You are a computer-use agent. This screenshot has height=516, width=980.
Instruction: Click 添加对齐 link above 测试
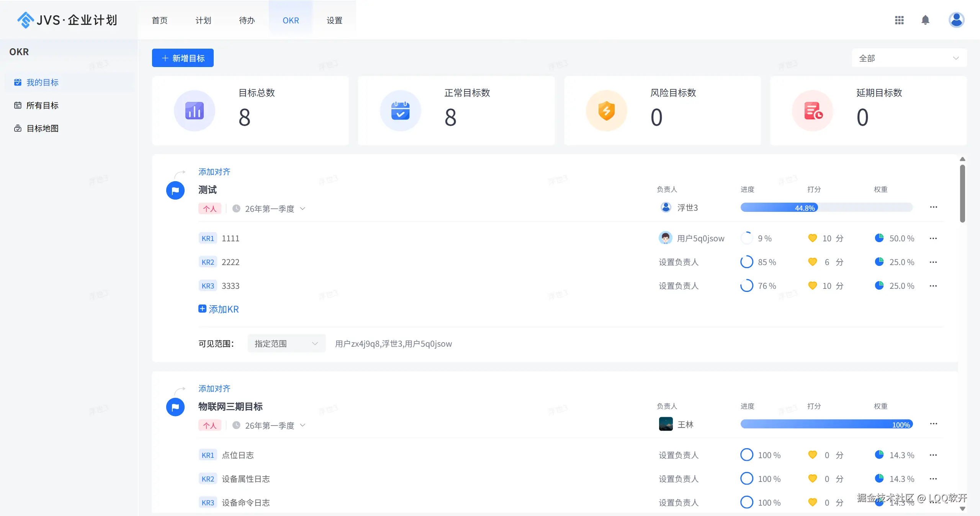pyautogui.click(x=214, y=172)
